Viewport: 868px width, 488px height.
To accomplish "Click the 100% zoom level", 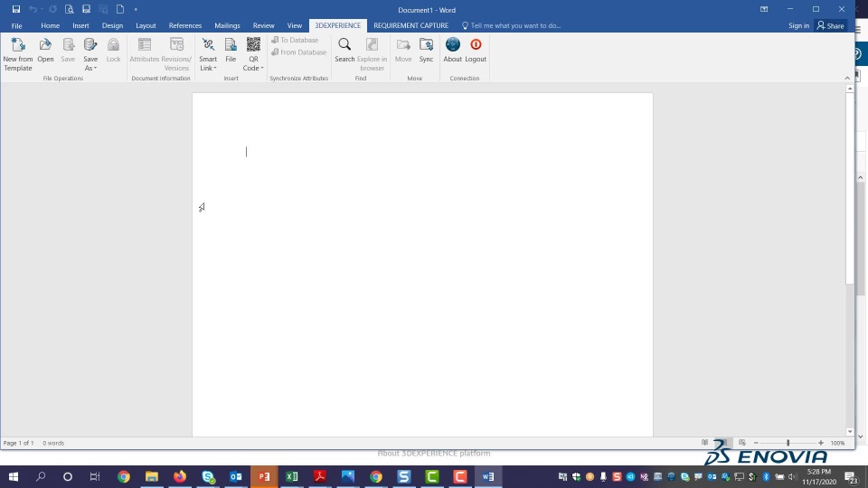I will click(x=837, y=443).
